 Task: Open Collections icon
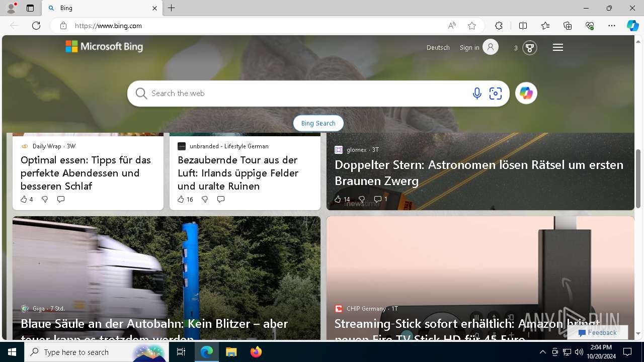pos(568,26)
